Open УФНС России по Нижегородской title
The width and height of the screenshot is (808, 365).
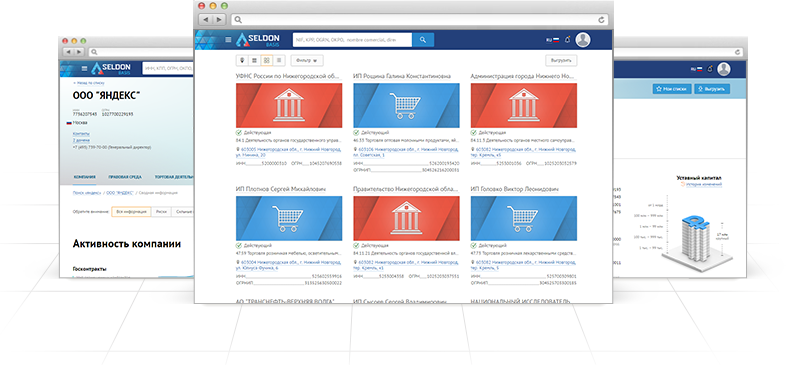288,76
